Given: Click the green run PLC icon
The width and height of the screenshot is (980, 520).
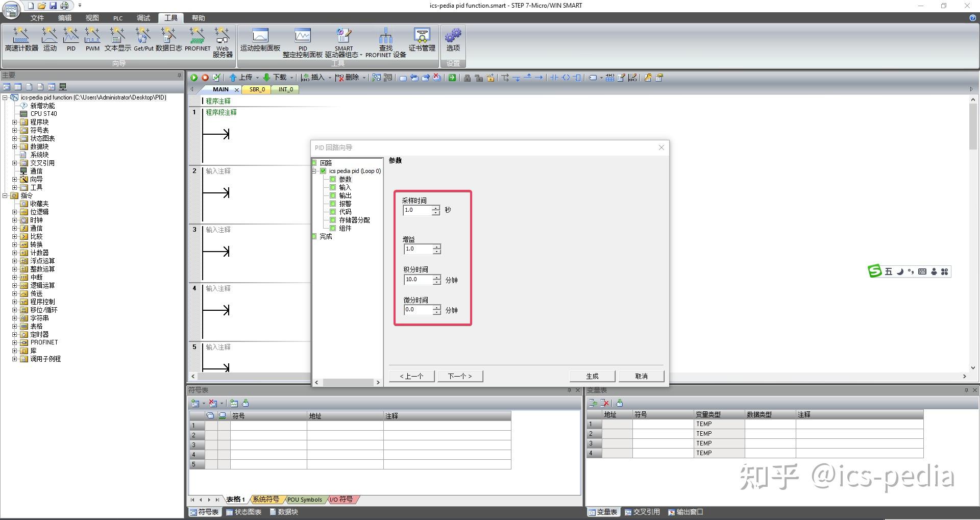Looking at the screenshot, I should pos(194,78).
